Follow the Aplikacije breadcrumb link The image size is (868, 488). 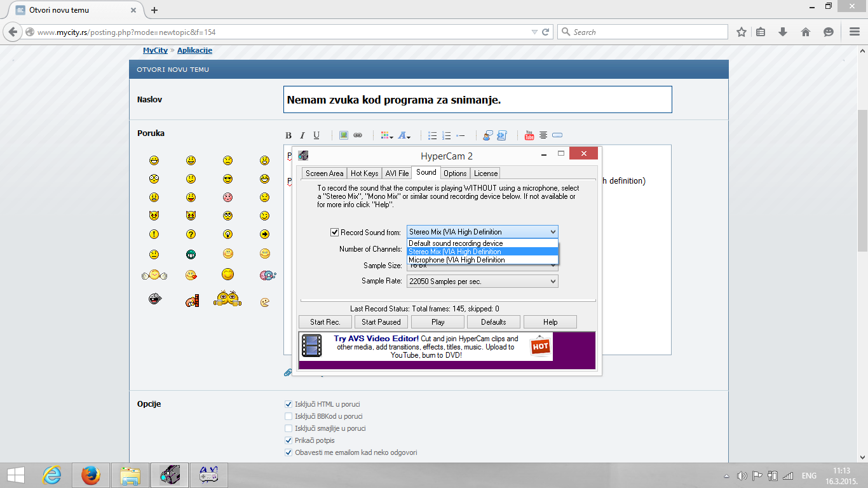coord(194,50)
